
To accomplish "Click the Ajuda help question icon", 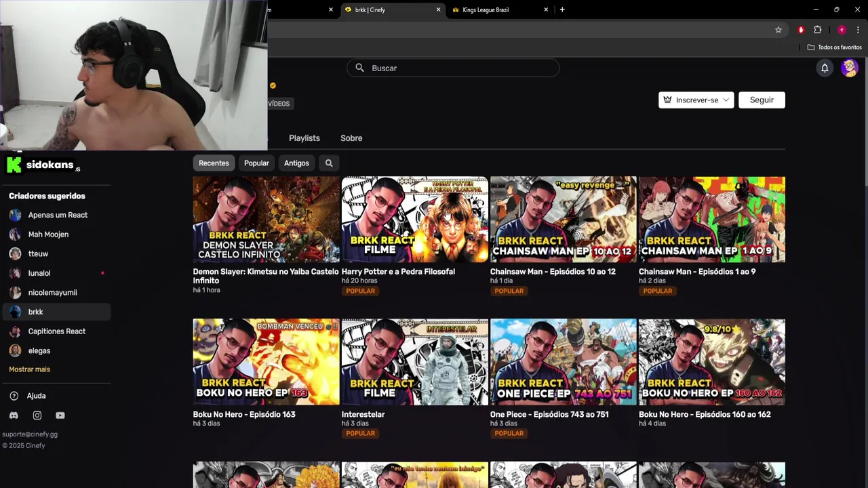I will [14, 396].
